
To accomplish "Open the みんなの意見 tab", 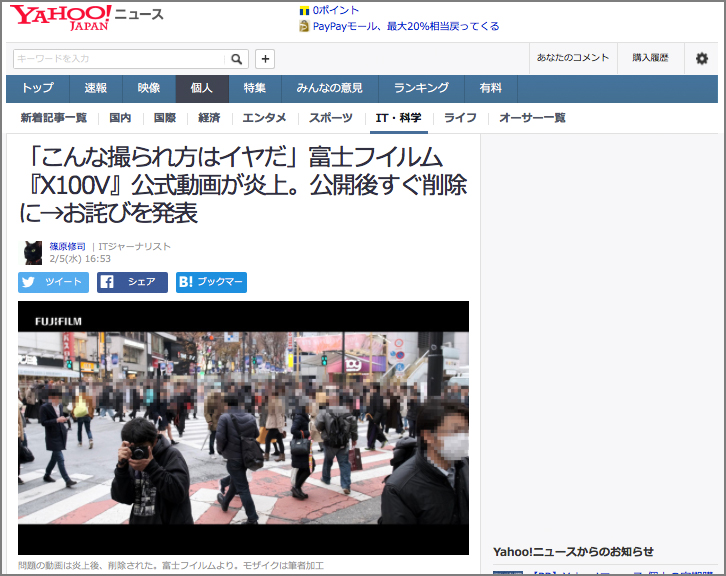I will pos(330,88).
